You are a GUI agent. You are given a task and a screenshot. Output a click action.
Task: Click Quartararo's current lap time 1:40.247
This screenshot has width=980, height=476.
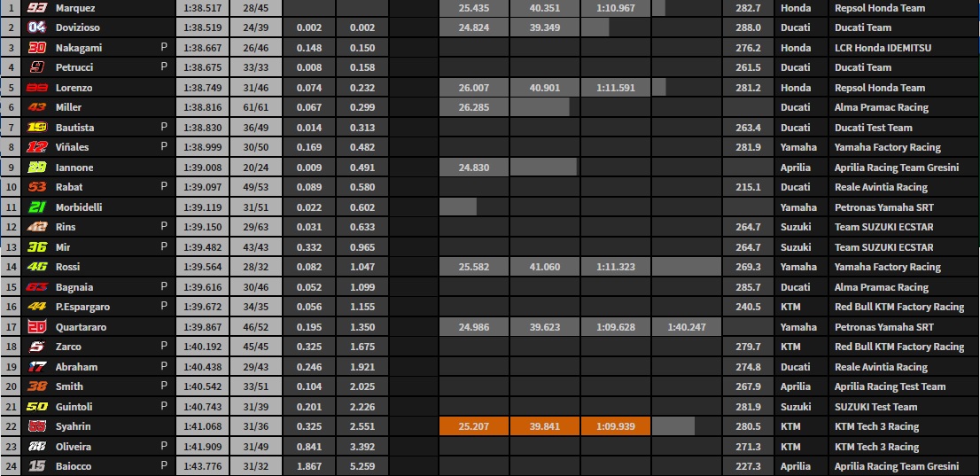[x=686, y=326]
